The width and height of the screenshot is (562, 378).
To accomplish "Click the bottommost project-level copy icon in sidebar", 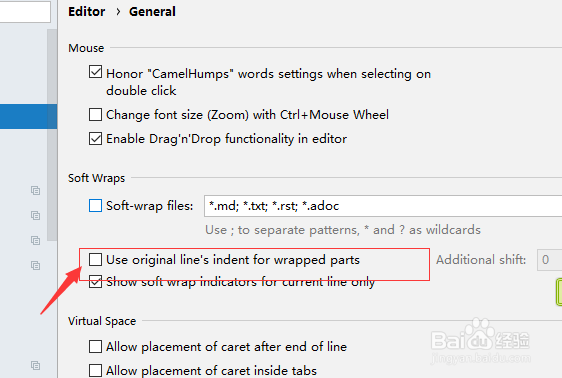I will 35,365.
